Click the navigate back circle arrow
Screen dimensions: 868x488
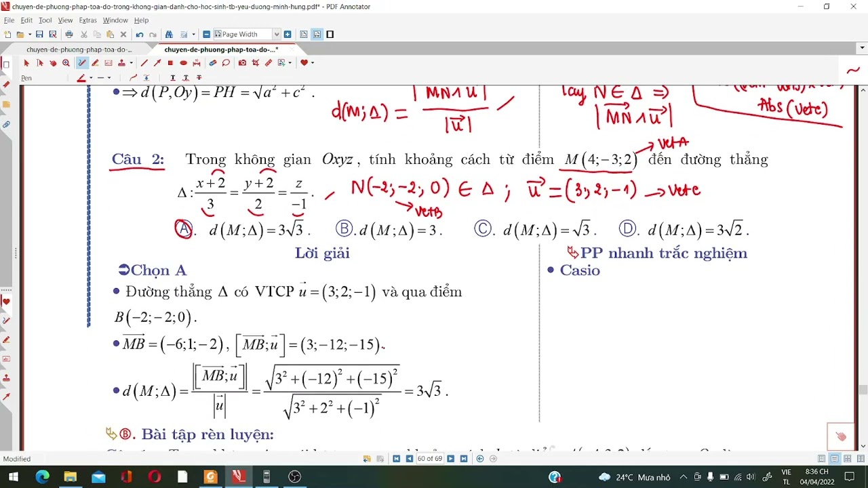click(480, 459)
